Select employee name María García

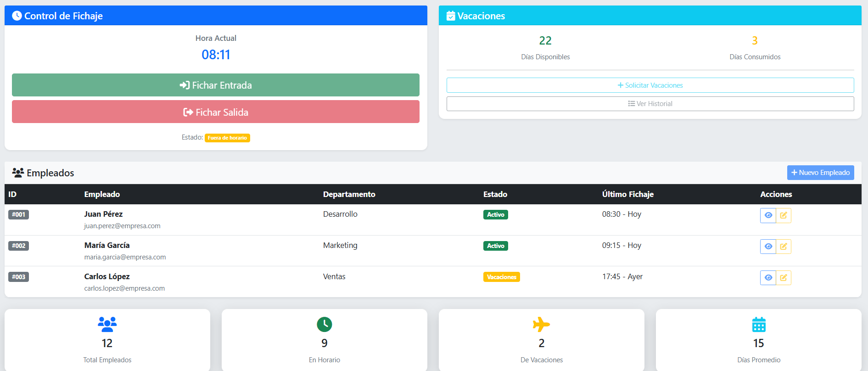(x=107, y=245)
